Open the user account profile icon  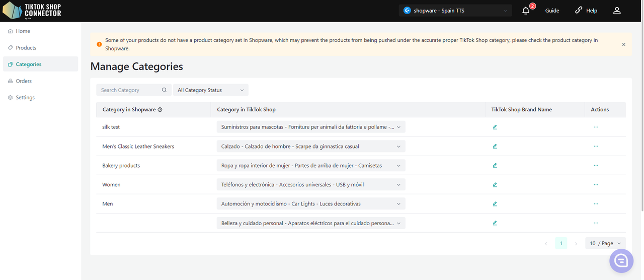point(617,11)
